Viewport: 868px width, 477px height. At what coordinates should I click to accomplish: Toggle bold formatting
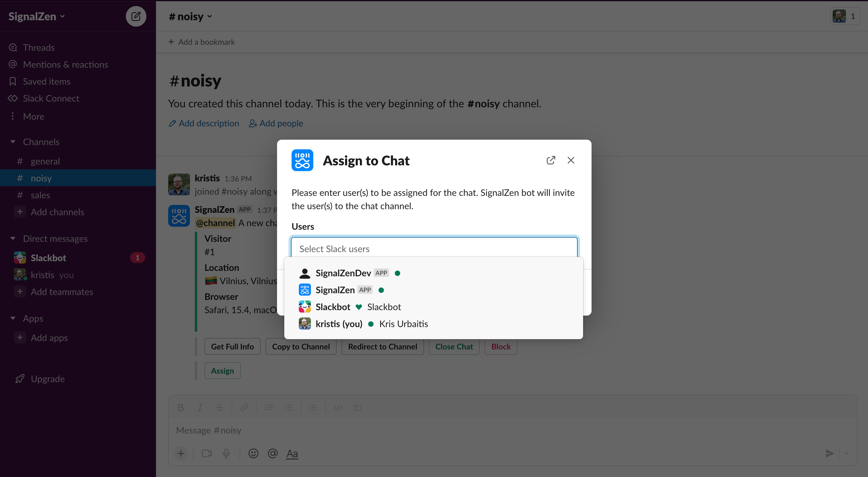pyautogui.click(x=181, y=407)
